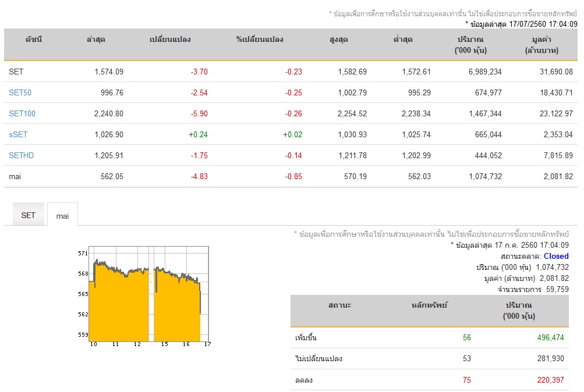This screenshot has height=392, width=584.
Task: Click SET volume 6,989,234
Action: 485,72
